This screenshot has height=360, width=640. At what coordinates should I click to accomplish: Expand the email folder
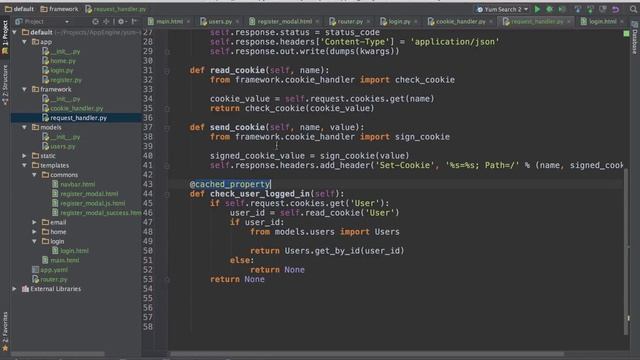click(x=34, y=222)
